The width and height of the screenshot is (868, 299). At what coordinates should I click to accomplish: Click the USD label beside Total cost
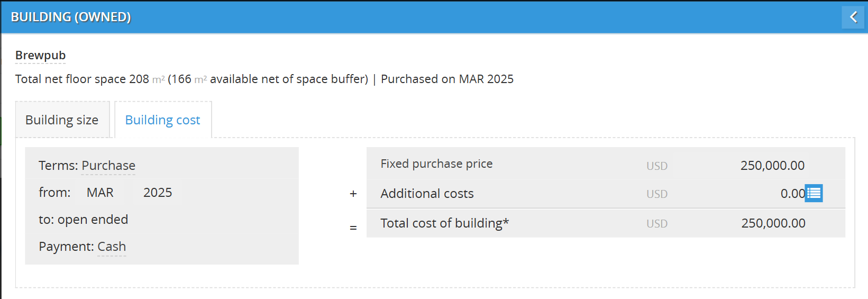[x=657, y=224]
